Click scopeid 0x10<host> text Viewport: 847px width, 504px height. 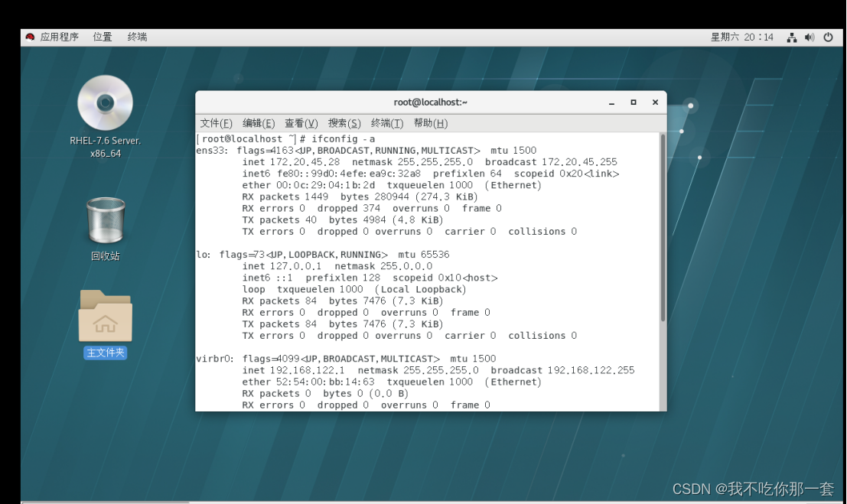point(445,278)
